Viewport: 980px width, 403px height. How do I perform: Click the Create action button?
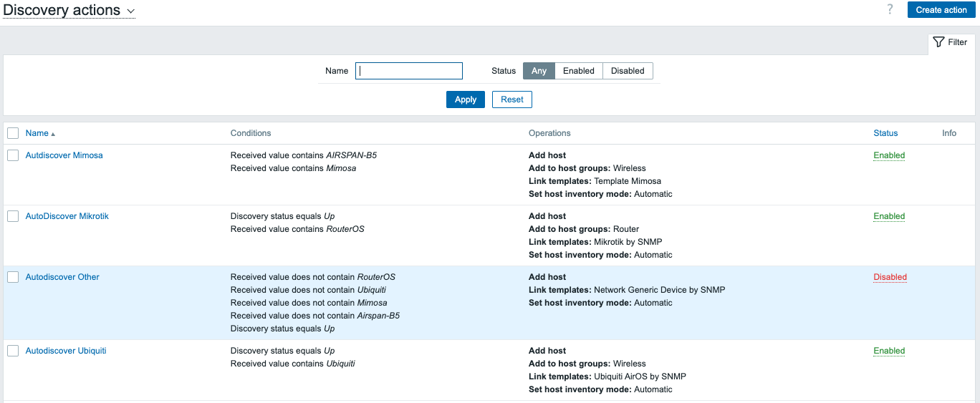coord(941,10)
